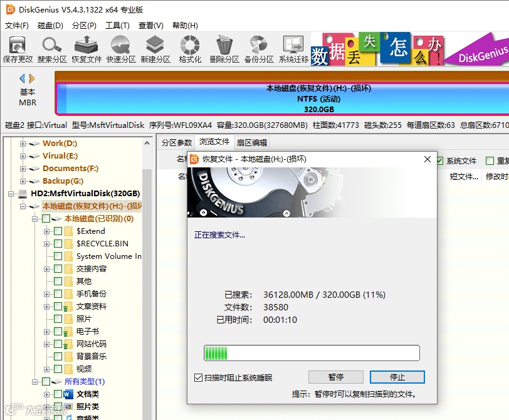Go to next disk with right arrow

pos(32,78)
